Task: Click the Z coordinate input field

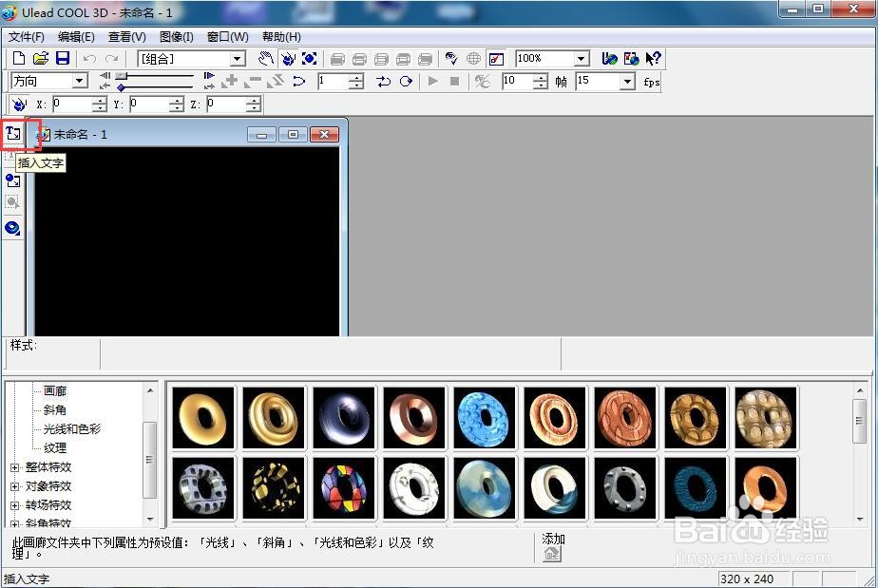Action: [x=227, y=104]
